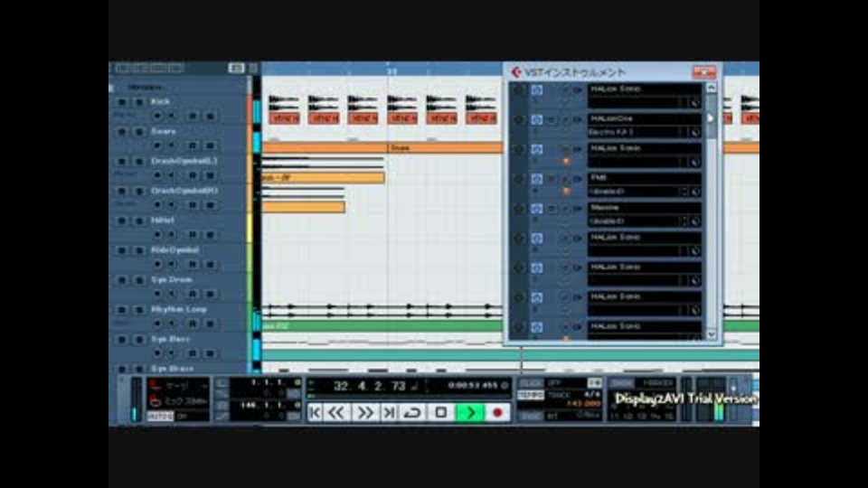This screenshot has height=488, width=868.
Task: Solo the CrashCymbal(R) track
Action: coord(139,192)
